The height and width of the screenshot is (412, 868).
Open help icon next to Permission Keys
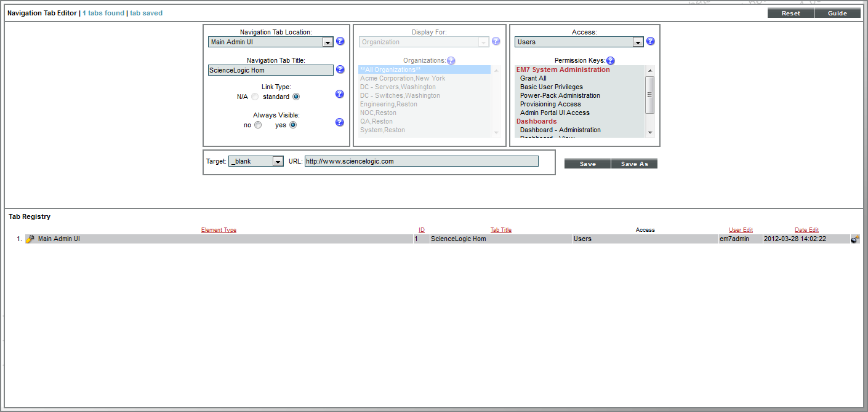[x=610, y=61]
